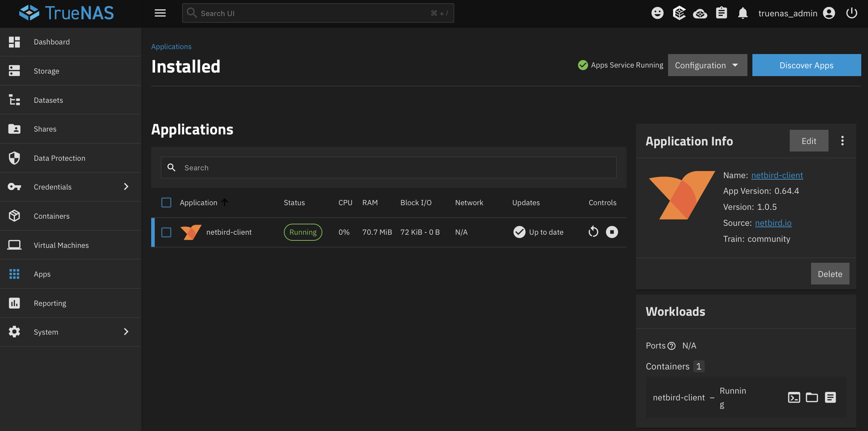This screenshot has width=868, height=431.
Task: Open the shell for netbird-client container
Action: coord(794,397)
